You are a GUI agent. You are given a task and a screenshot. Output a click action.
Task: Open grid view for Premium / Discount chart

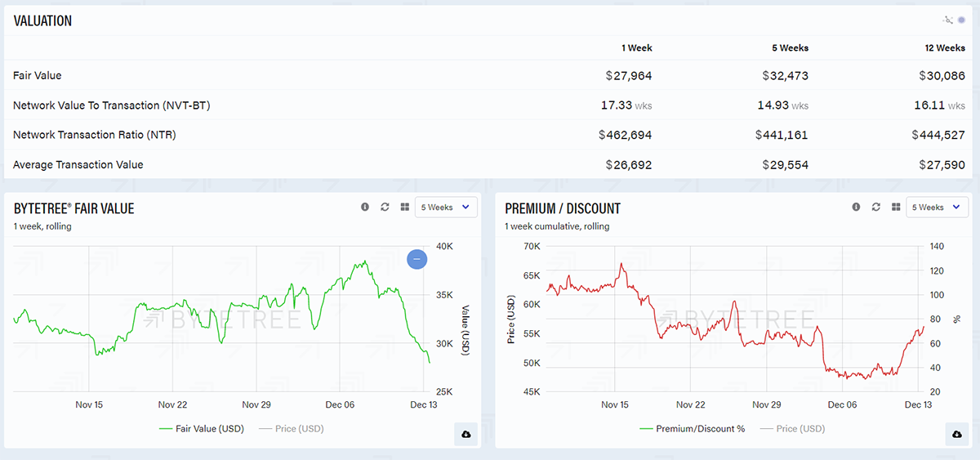tap(896, 208)
